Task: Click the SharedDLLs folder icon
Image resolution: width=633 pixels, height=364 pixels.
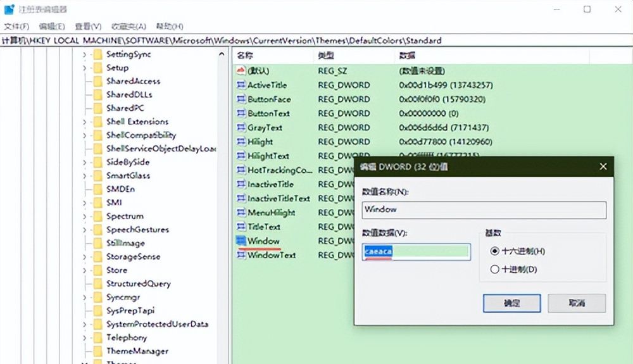Action: point(97,94)
